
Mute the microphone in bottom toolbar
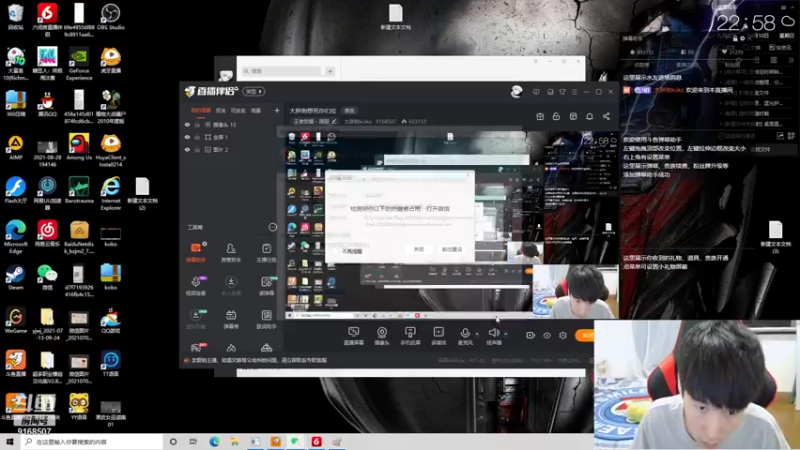465,336
